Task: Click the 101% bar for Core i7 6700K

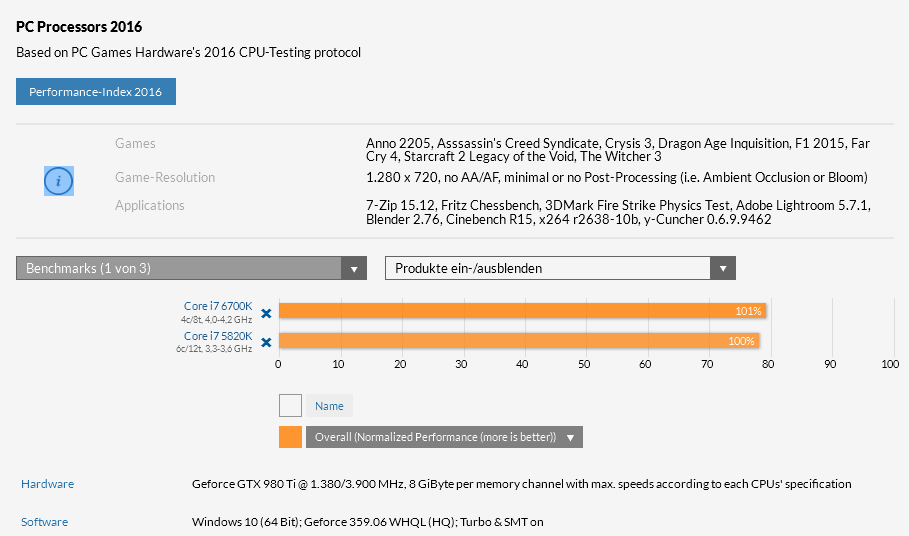Action: pos(522,311)
